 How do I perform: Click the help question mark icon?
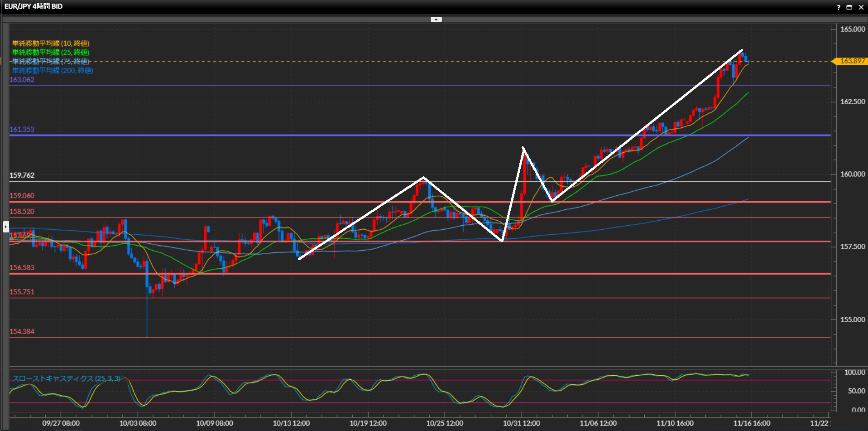[x=839, y=7]
